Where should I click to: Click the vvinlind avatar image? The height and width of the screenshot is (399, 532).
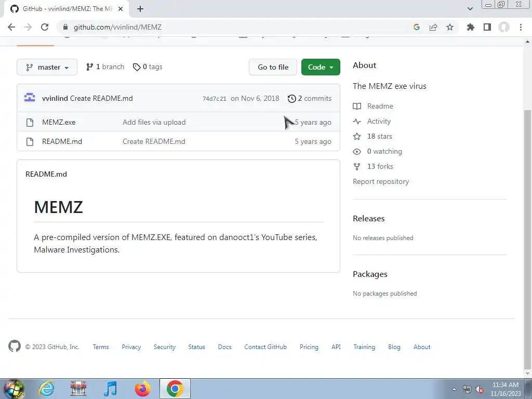coord(30,98)
